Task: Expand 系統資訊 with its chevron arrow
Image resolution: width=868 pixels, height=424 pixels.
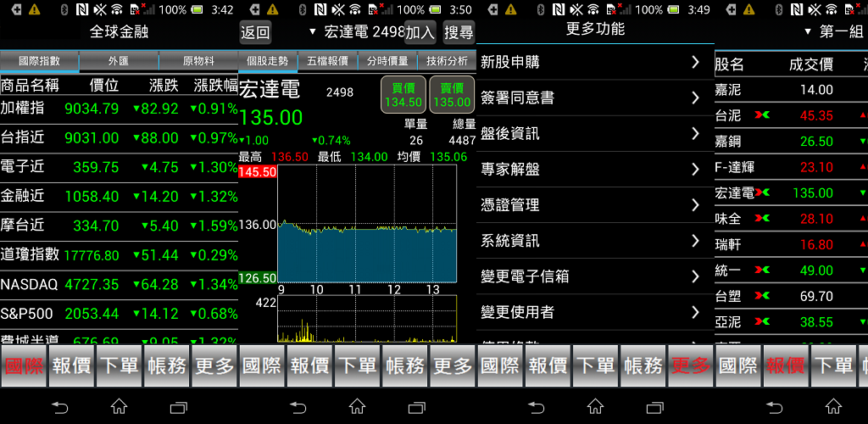Action: tap(696, 241)
